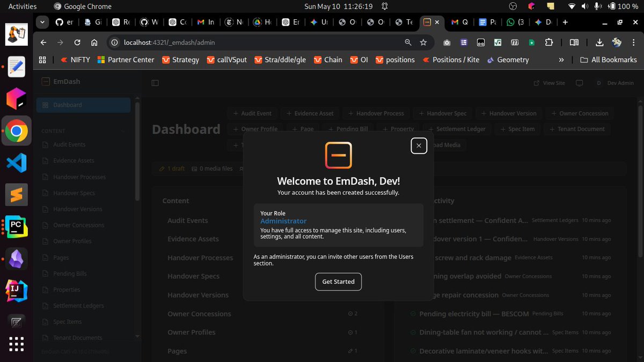Reload the current page
644x362 pixels.
(77, 42)
